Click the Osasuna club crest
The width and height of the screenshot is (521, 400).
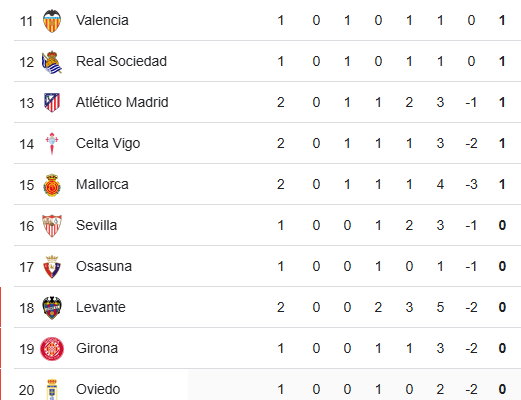point(52,267)
